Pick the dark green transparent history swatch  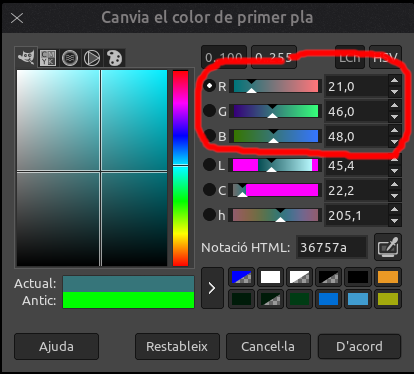click(270, 299)
